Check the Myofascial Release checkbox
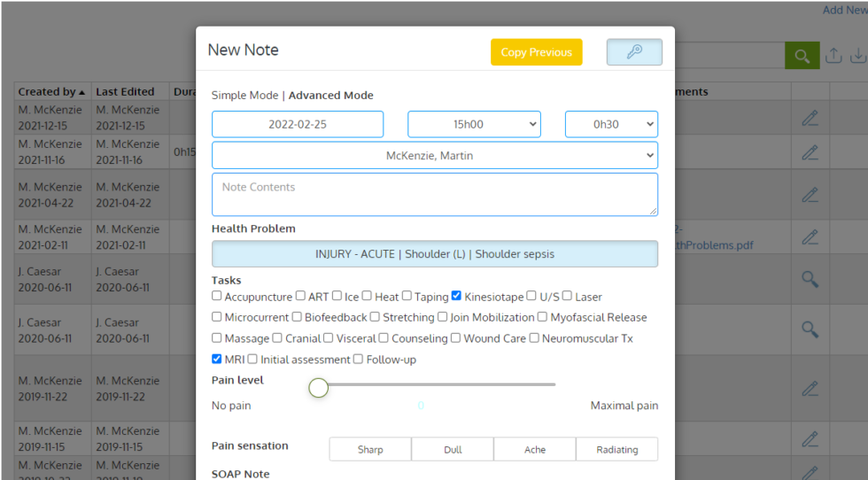 coord(542,317)
